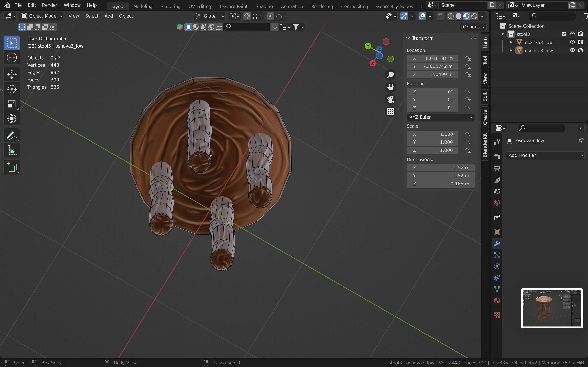Viewport: 588px width, 367px height.
Task: Click the Scale X value field
Action: tap(432, 134)
